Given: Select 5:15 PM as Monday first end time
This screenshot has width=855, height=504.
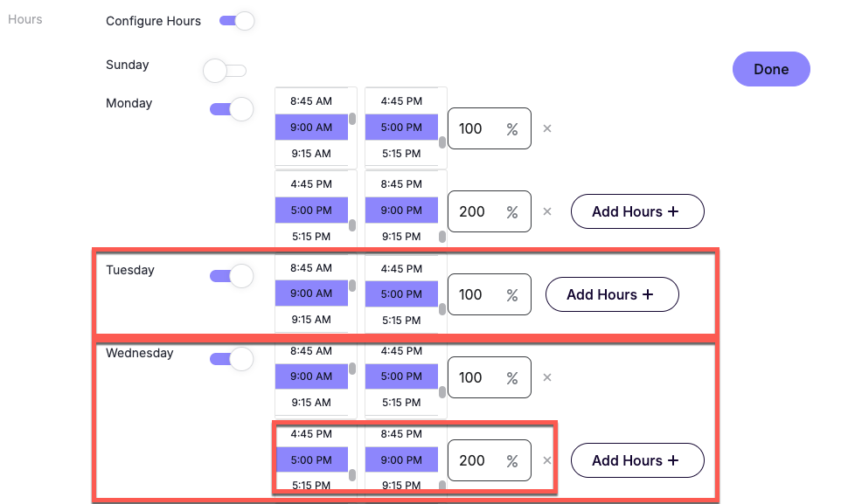Looking at the screenshot, I should click(401, 154).
